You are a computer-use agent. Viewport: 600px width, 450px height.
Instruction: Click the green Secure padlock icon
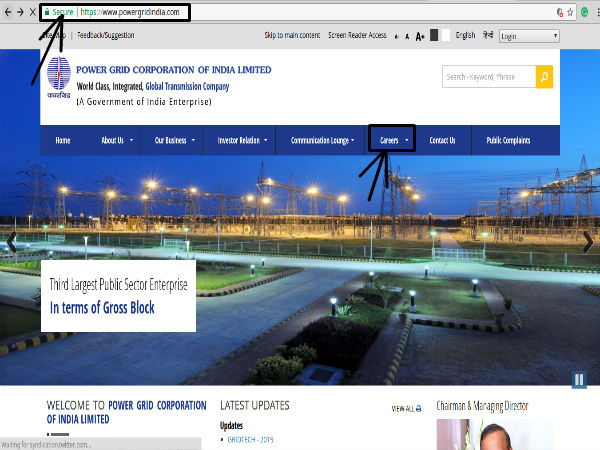[x=47, y=12]
